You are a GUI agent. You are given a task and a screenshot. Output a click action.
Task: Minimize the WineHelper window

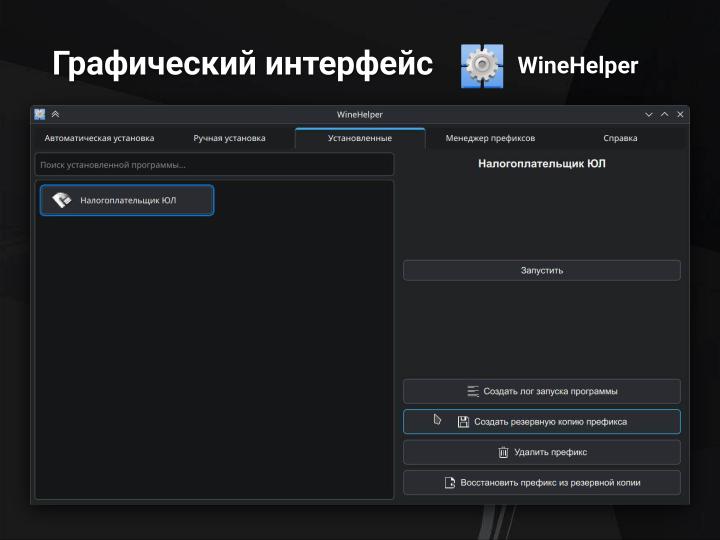[649, 114]
